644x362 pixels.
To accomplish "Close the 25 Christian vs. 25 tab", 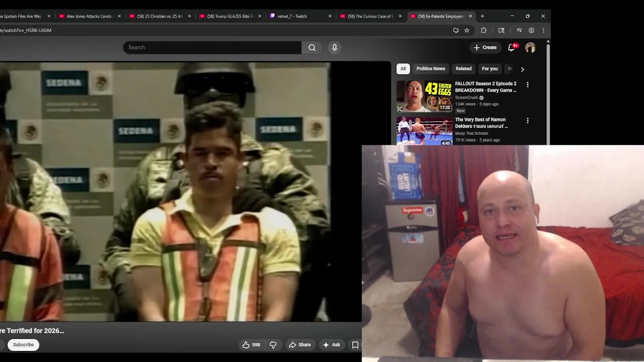I will click(190, 16).
